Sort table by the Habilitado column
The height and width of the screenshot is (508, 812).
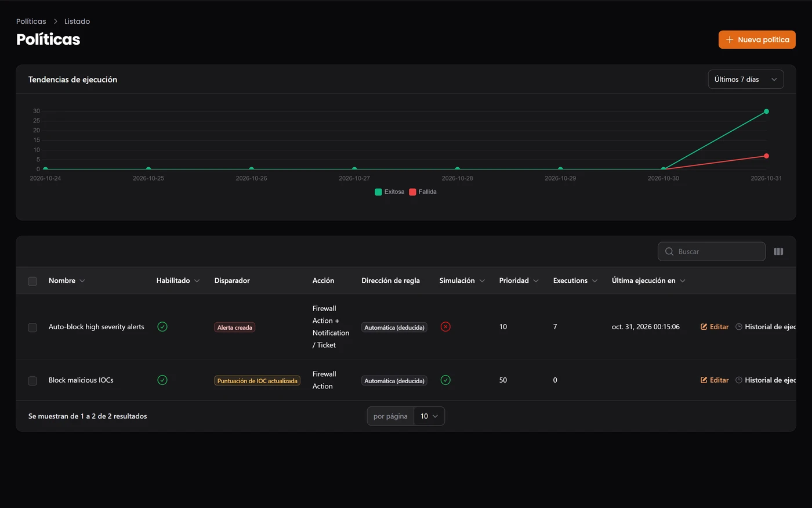click(178, 280)
